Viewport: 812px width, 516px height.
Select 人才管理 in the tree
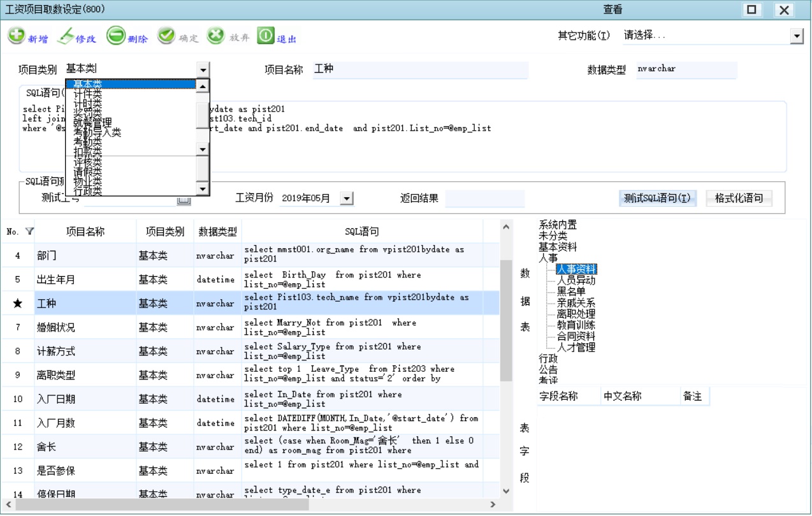click(576, 347)
